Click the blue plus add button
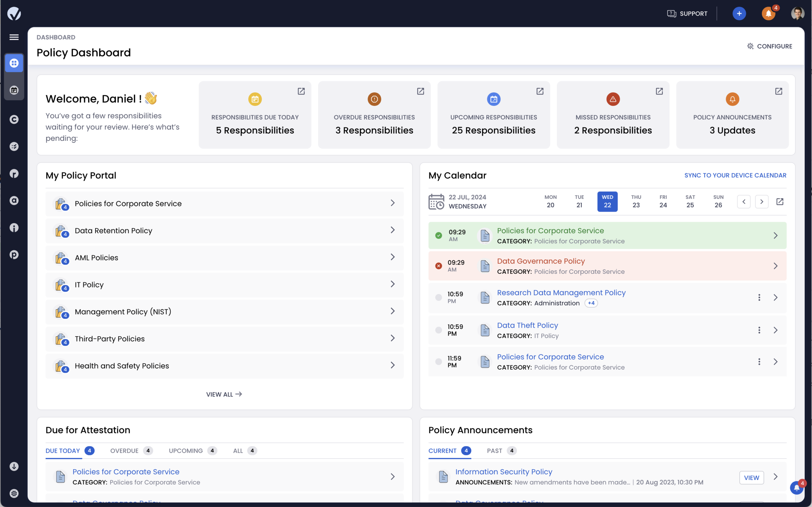Image resolution: width=812 pixels, height=507 pixels. coord(739,13)
